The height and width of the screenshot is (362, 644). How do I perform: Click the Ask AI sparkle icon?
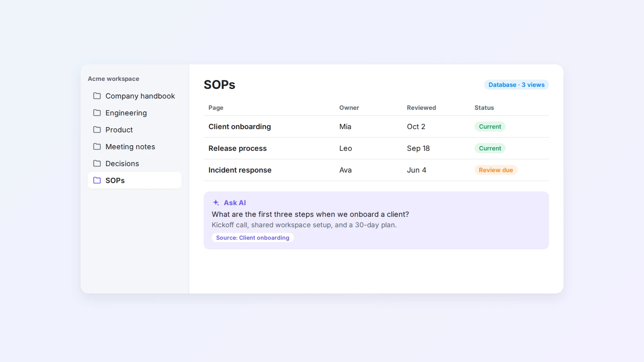click(x=216, y=202)
